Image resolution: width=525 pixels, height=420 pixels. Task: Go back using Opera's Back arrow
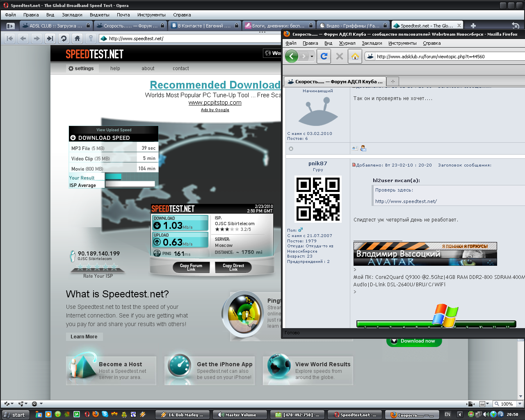[x=23, y=39]
